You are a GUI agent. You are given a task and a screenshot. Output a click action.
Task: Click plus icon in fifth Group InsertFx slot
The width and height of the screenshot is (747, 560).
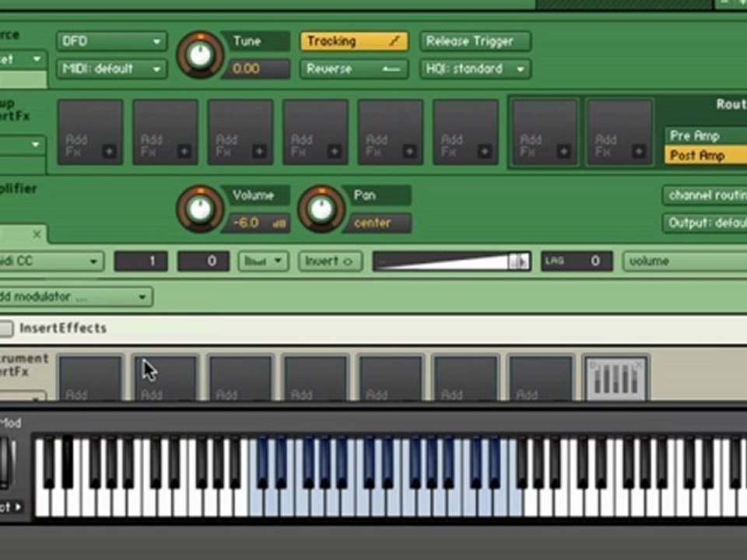[409, 152]
